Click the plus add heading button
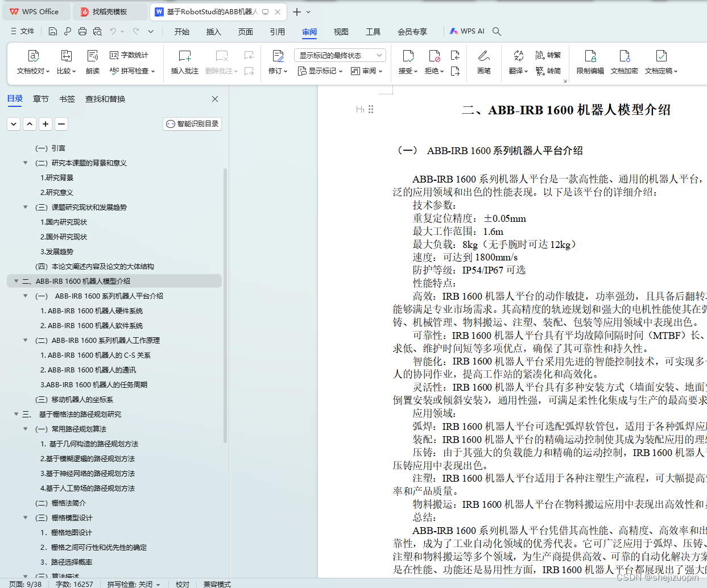Image resolution: width=707 pixels, height=588 pixels. (x=46, y=123)
